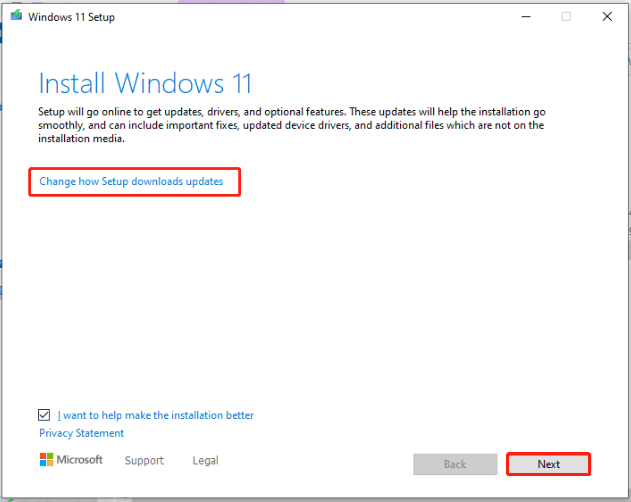Click the Install Windows 11 heading
Image resolution: width=631 pixels, height=502 pixels.
tap(145, 83)
